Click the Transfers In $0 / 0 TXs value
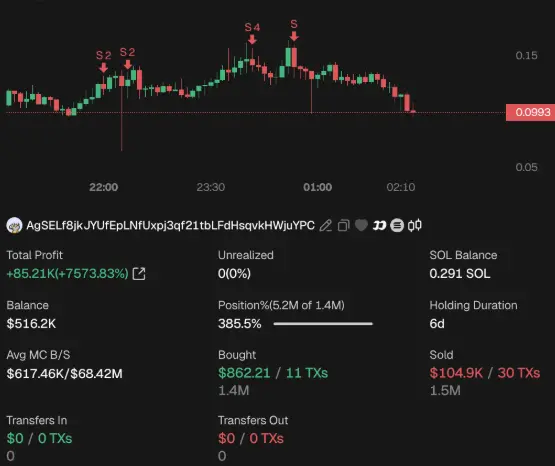 [x=39, y=438]
